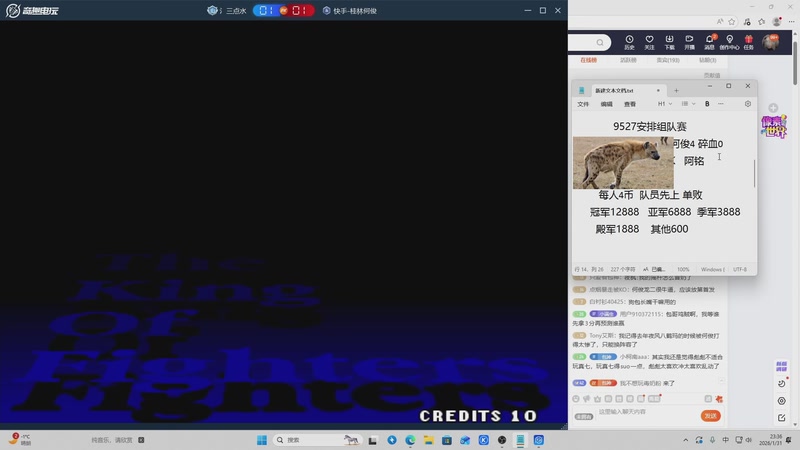Click the megaphone icon in chat toolbar
The width and height of the screenshot is (800, 450).
point(587,399)
